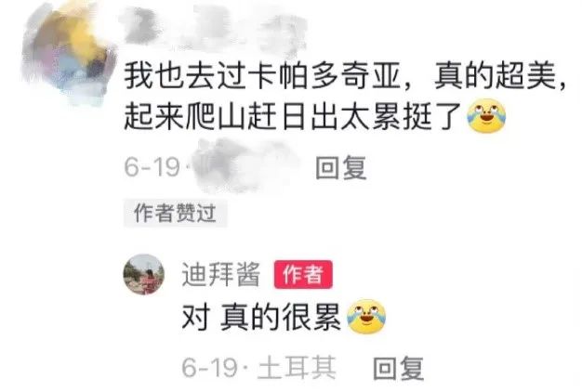Open 迪拜酱's round profile avatar
This screenshot has height=392, width=582.
click(144, 274)
